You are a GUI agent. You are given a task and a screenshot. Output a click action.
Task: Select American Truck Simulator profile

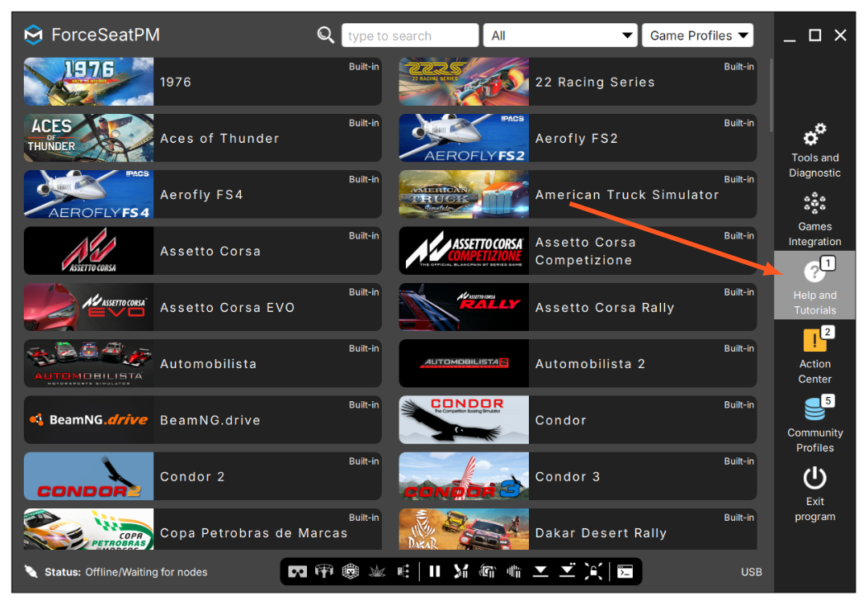click(x=578, y=194)
